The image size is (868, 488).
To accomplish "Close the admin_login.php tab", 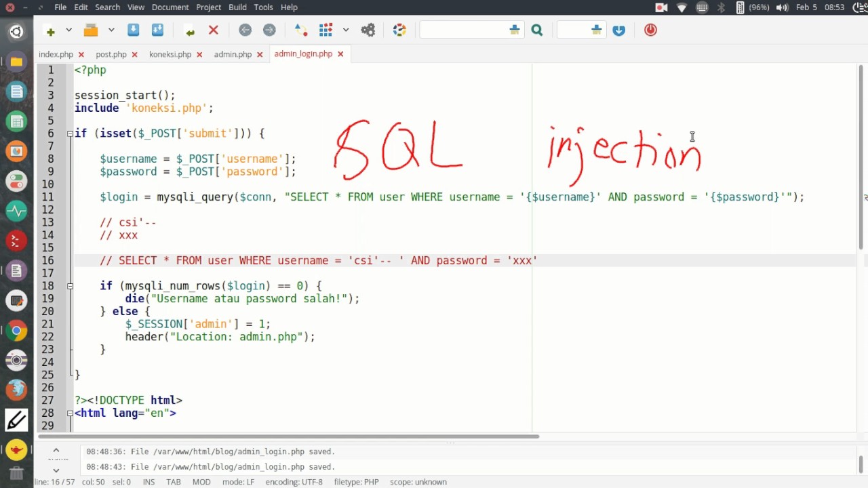I will (x=340, y=54).
